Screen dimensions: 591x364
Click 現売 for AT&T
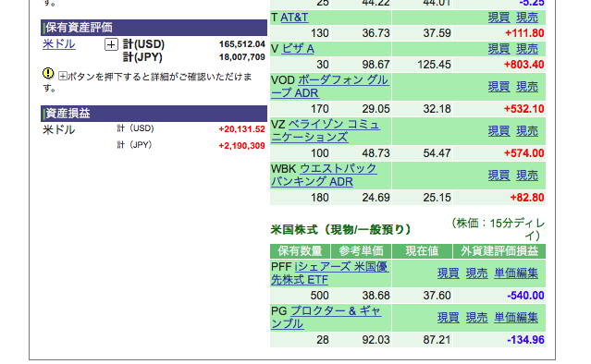527,18
